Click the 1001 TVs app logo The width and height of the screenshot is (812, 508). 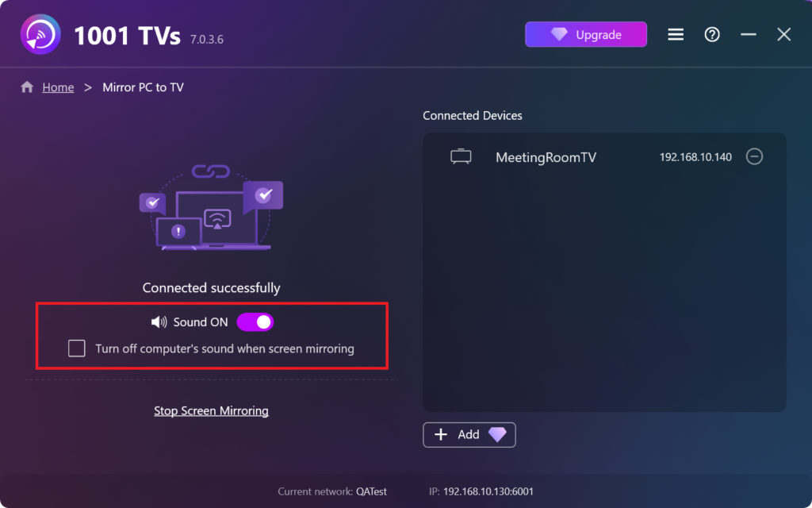click(40, 34)
